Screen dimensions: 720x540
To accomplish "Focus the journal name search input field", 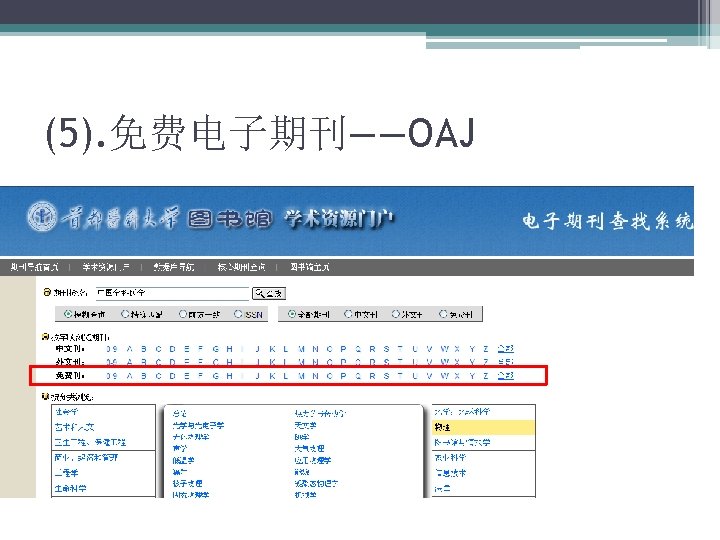I will point(173,293).
